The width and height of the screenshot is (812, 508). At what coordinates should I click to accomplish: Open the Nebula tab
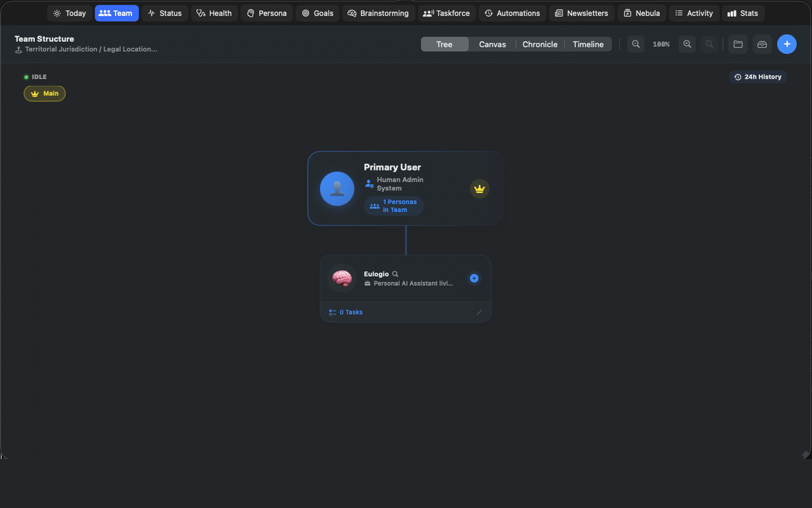point(641,13)
